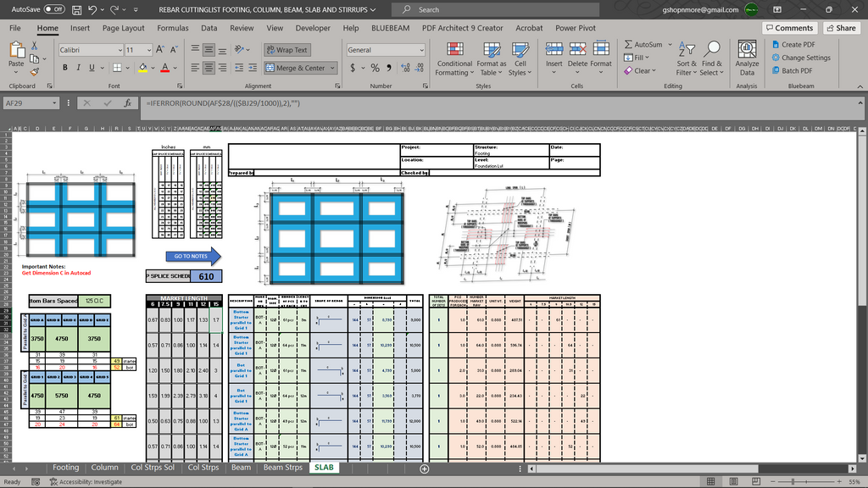The image size is (868, 488).
Task: Apply Align Left to cell text
Action: point(195,68)
